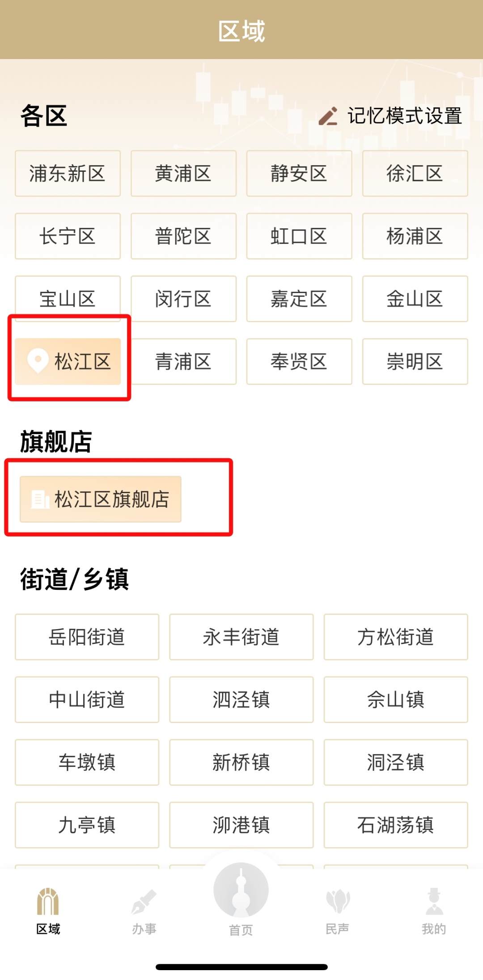Pick 闵行区 district
Screen dimensions: 483x980
183,299
